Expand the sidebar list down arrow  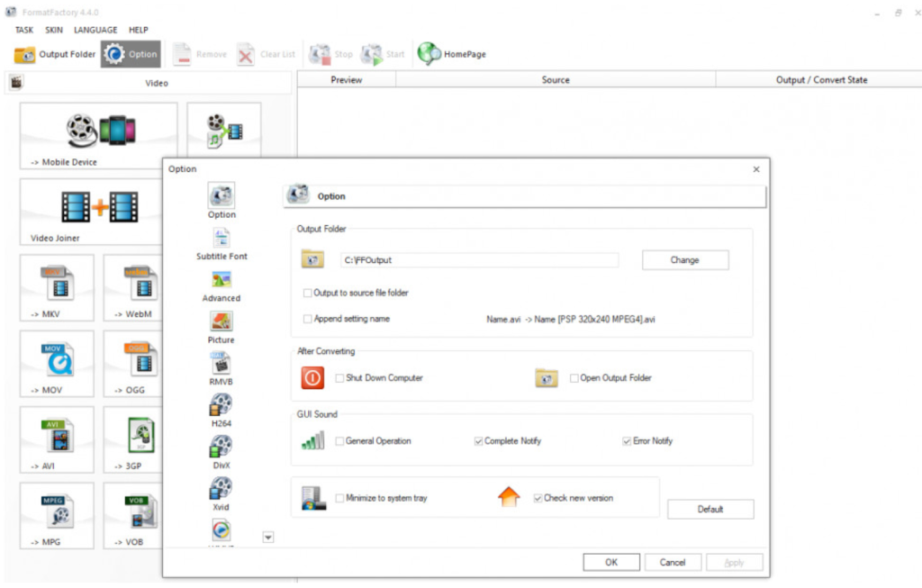point(268,537)
